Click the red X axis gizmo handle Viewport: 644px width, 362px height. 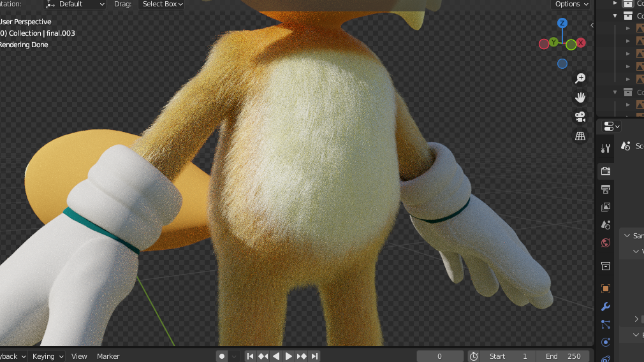[581, 43]
